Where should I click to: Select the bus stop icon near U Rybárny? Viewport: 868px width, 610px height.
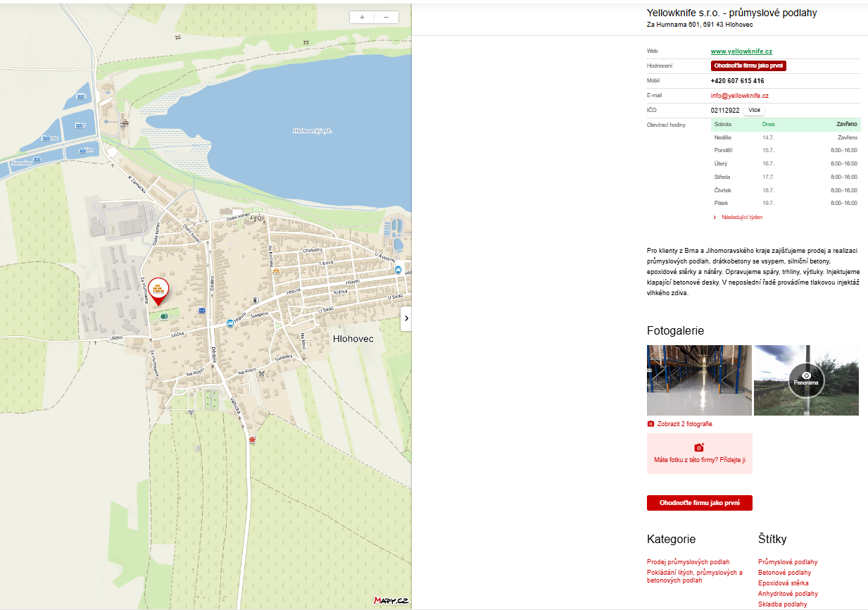point(398,270)
